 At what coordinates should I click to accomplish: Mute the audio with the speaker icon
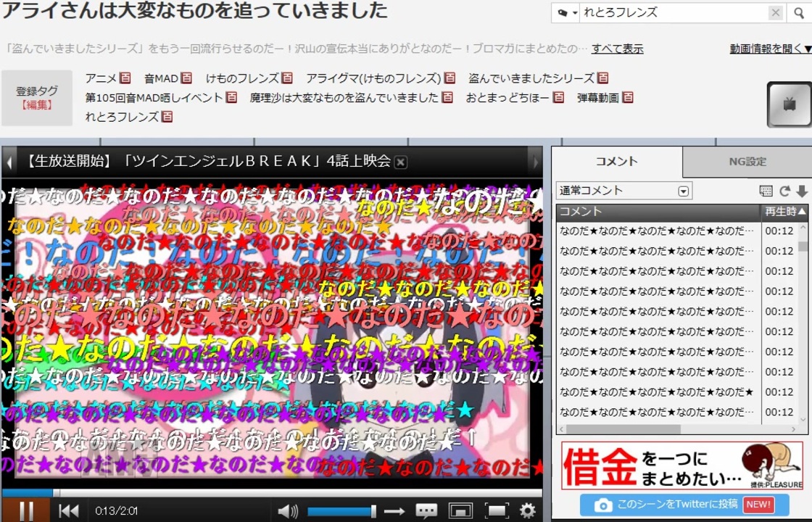pyautogui.click(x=288, y=511)
